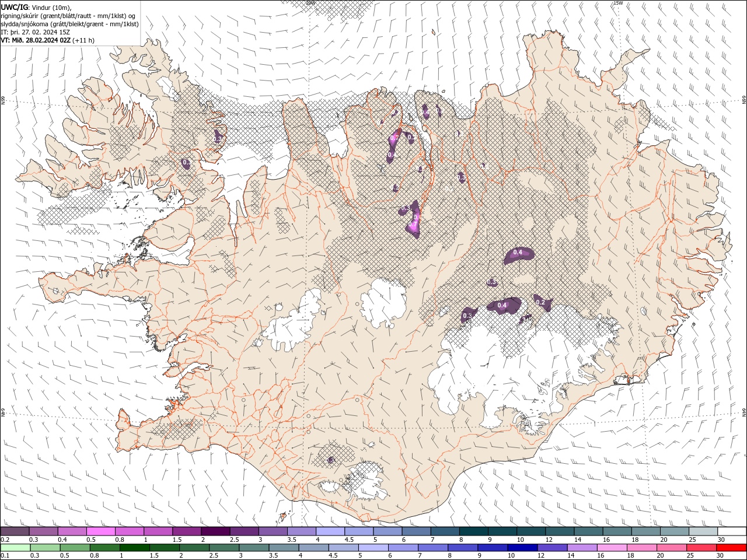
Task: Click the northernmost 0.4 contour label in east Iceland
Action: coord(517,252)
